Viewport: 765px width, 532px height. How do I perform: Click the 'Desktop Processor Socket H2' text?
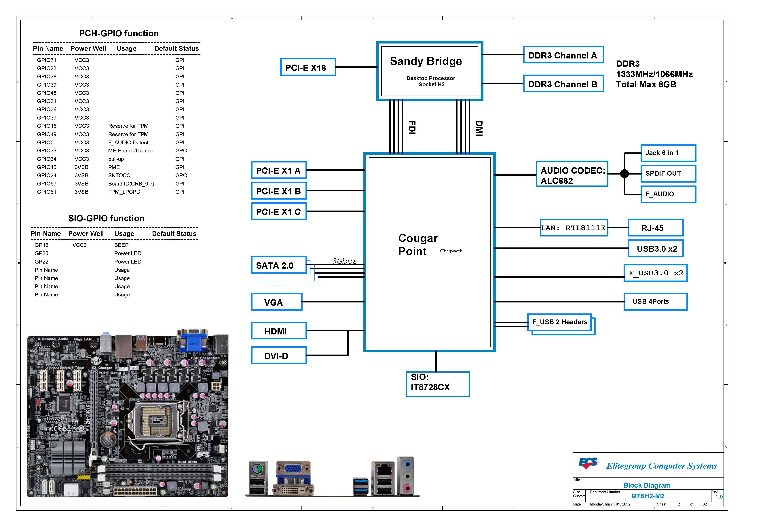[x=430, y=81]
